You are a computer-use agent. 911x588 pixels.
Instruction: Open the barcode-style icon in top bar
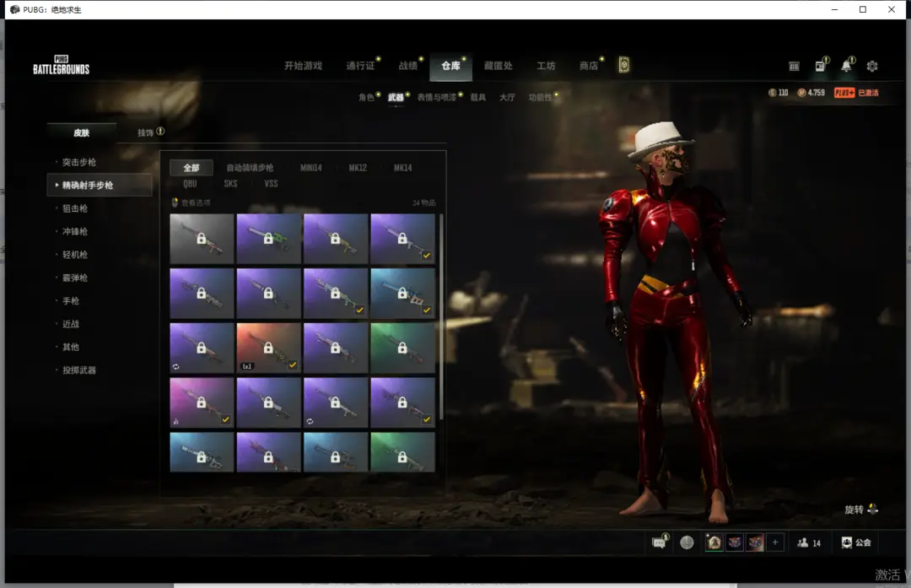point(794,67)
